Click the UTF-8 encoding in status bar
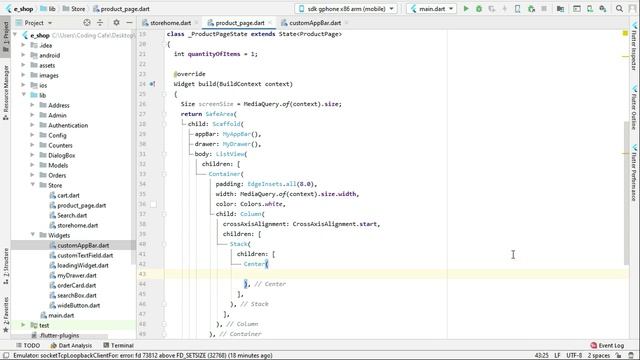The image size is (640, 360). click(574, 356)
